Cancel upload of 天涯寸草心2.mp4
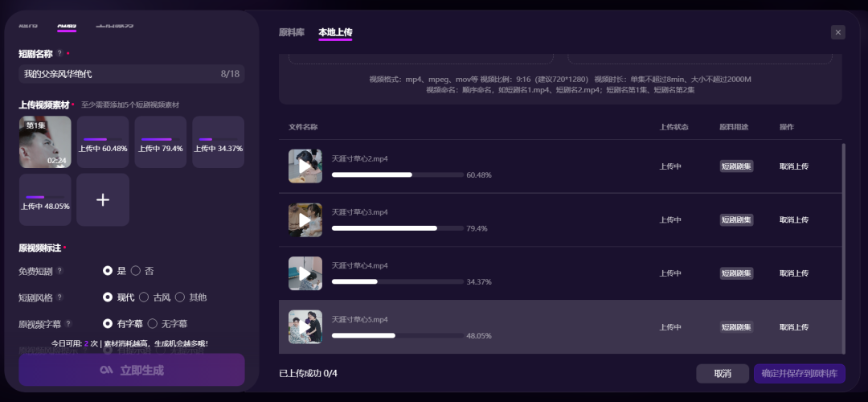868x402 pixels. click(x=794, y=166)
